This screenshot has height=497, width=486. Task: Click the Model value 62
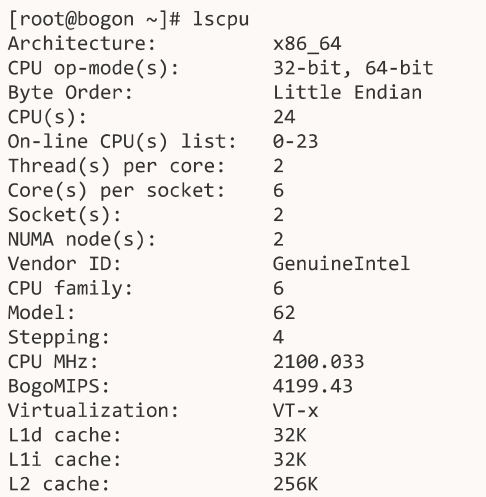(x=284, y=313)
